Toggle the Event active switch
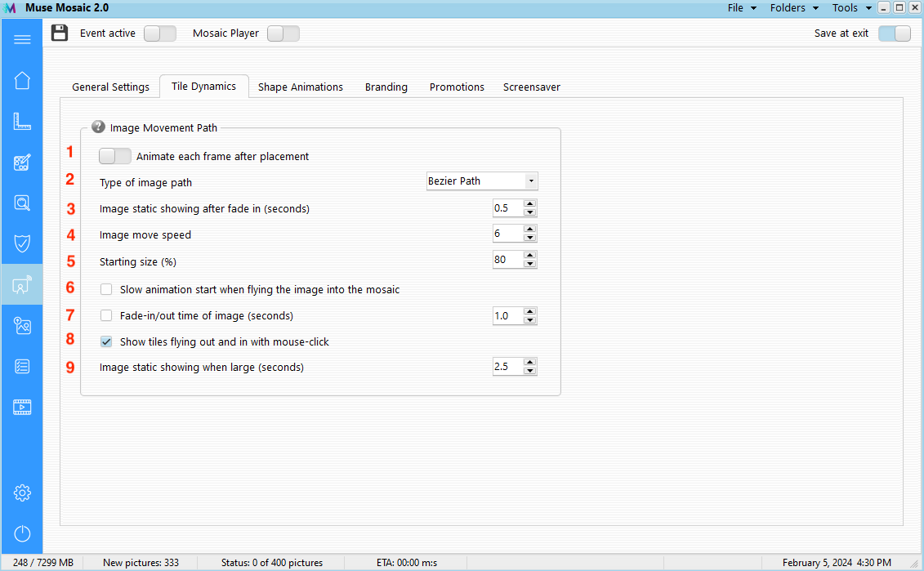Screen dimensions: 924x571 [x=159, y=33]
